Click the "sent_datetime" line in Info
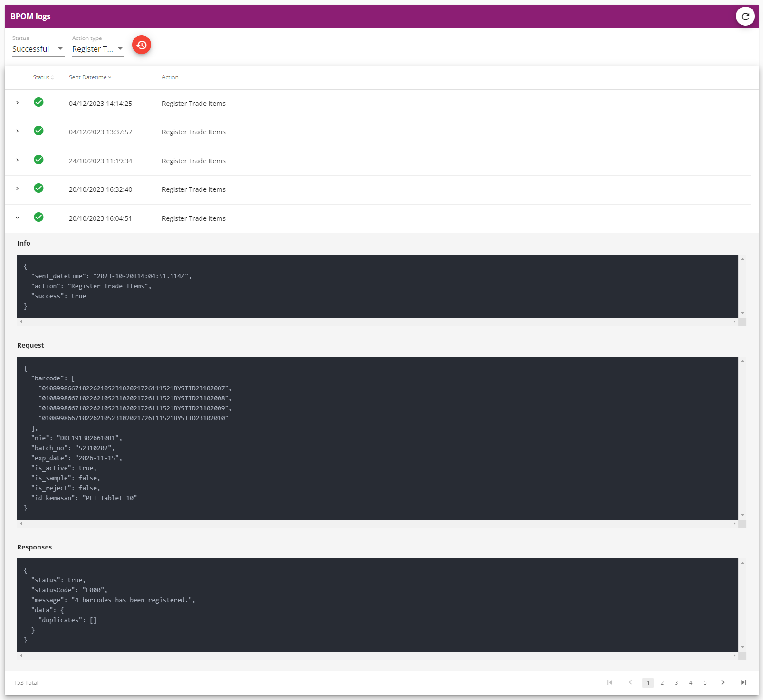Image resolution: width=763 pixels, height=700 pixels. [111, 276]
